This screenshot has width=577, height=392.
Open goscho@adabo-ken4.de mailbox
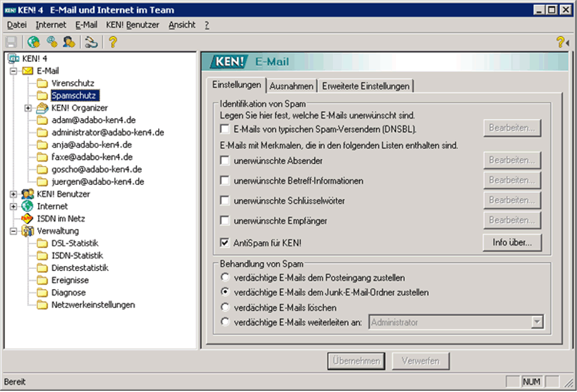[96, 170]
